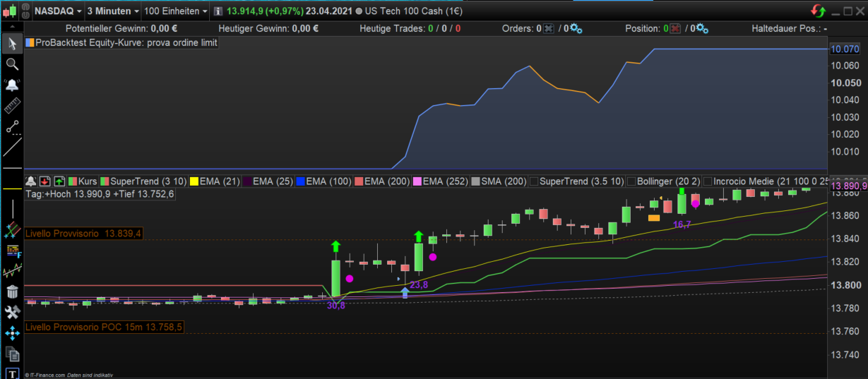Click the chart alert bell above price chart

point(30,181)
